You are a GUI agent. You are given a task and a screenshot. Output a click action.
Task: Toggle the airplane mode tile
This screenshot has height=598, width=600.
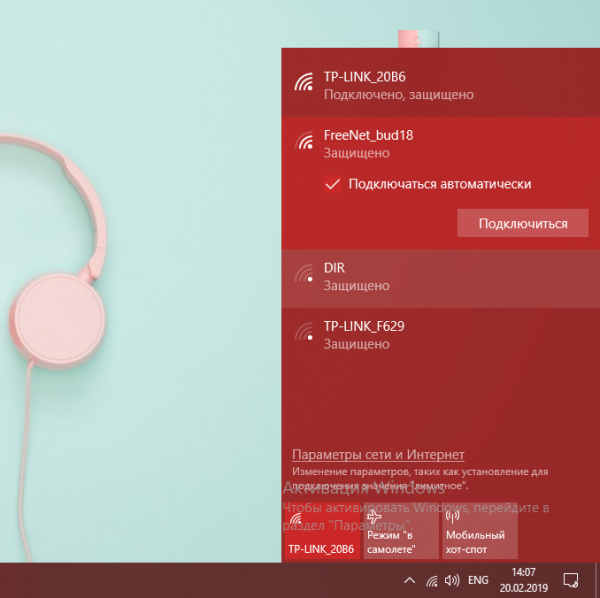[x=401, y=531]
